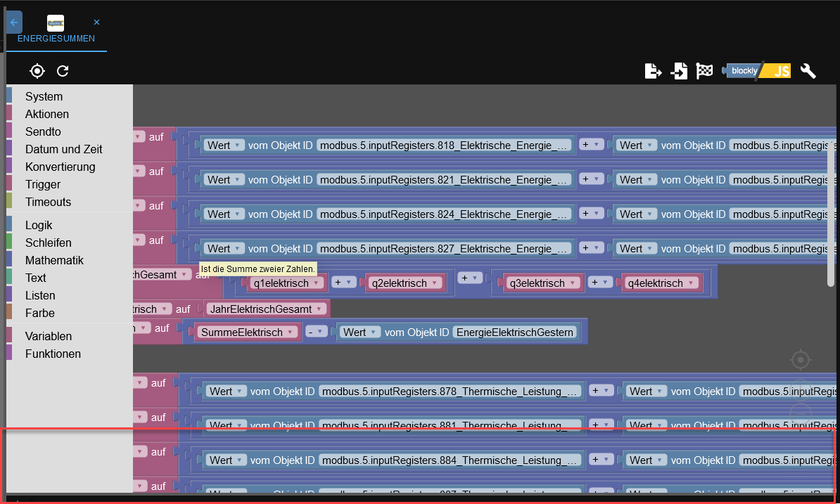Viewport: 840px width, 504px height.
Task: Open the q4elektrisch variable dropdown
Action: point(661,283)
